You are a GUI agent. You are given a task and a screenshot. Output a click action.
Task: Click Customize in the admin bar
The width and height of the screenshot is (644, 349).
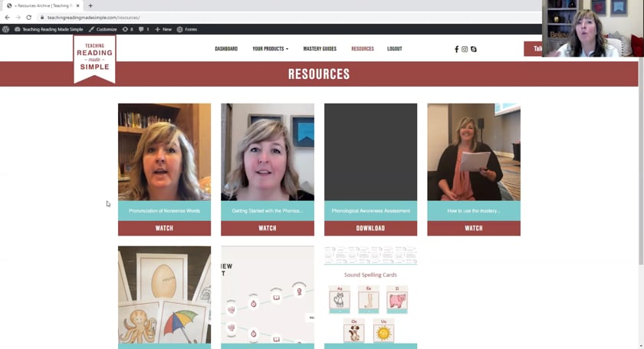pos(103,29)
